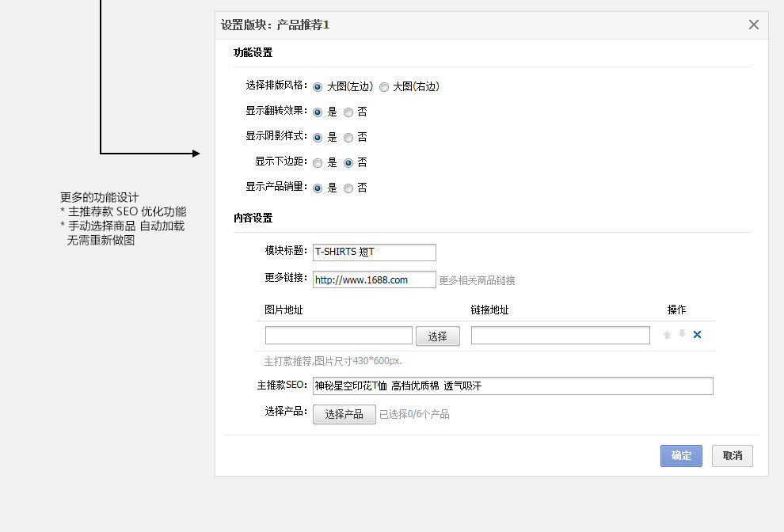Close the 设置版块 dialog
784x532 pixels.
click(753, 25)
